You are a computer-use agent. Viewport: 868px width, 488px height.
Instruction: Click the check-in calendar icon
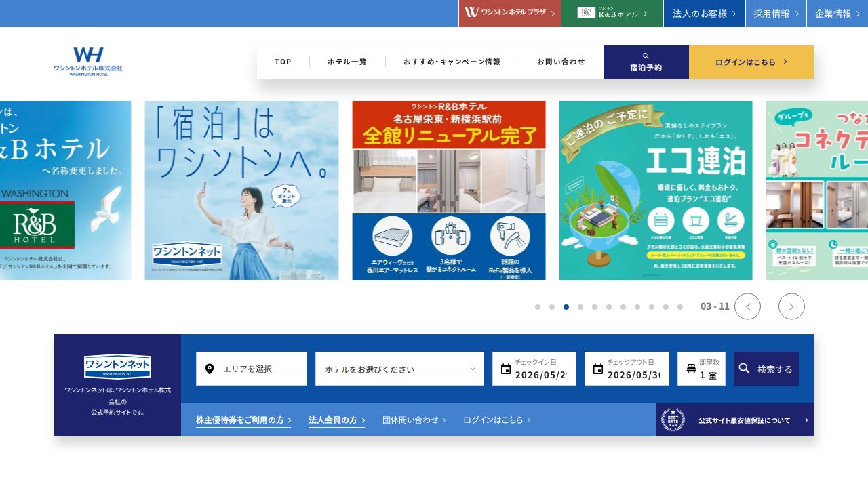(x=505, y=369)
